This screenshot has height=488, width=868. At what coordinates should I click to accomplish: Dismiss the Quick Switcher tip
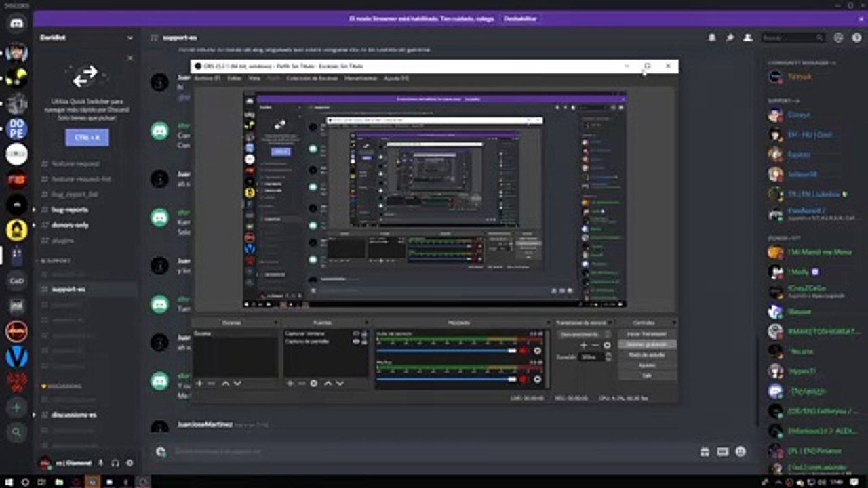click(130, 58)
